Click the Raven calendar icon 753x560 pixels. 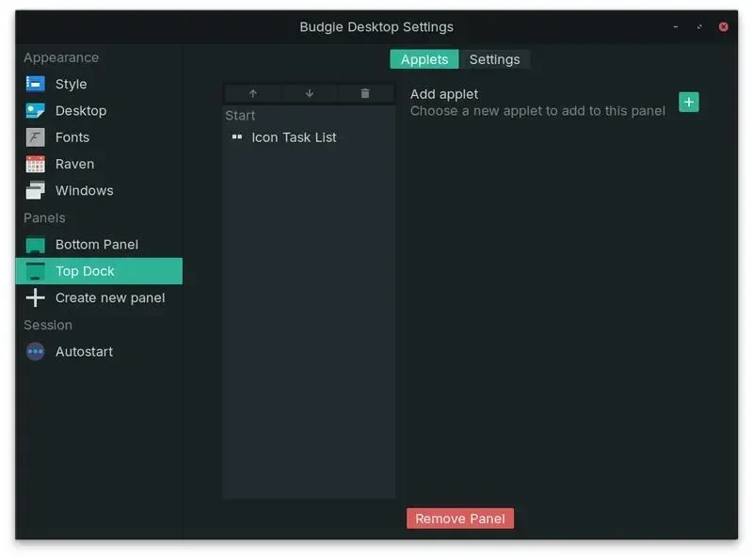pos(35,164)
